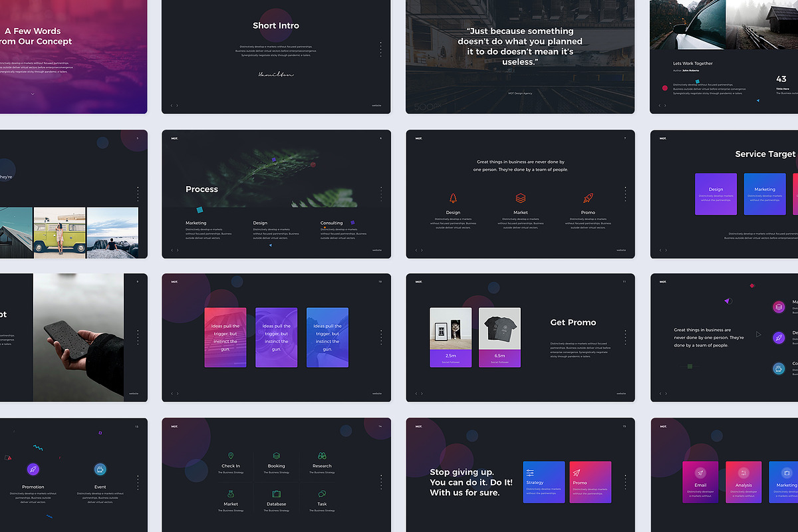Click the Market money bag icon
This screenshot has width=798, height=532.
(231, 493)
